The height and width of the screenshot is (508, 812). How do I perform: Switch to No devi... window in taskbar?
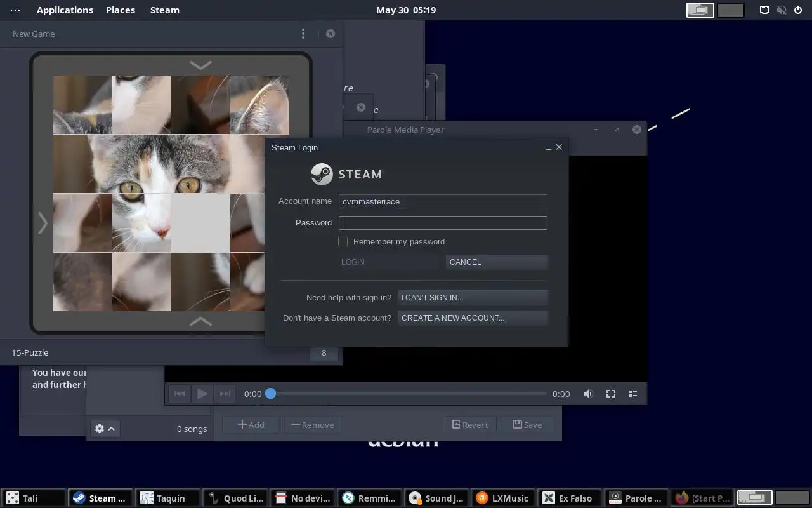pos(303,498)
